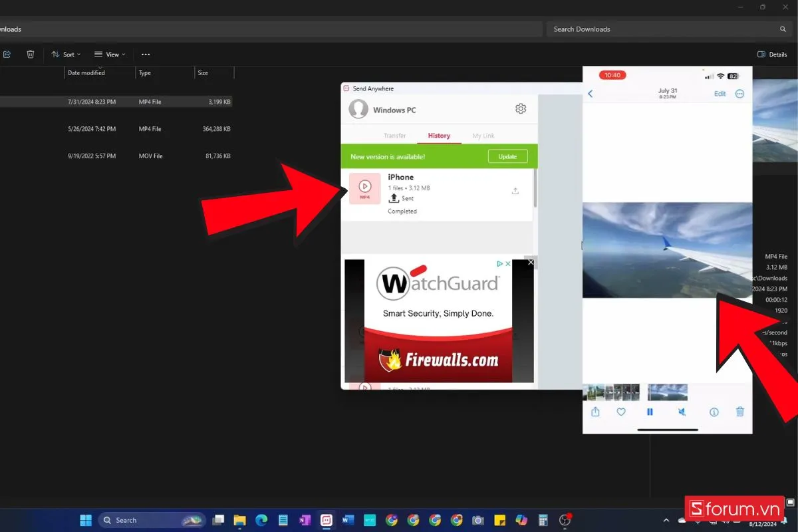Toggle the mute speaker on the video
The image size is (798, 532).
coord(682,412)
